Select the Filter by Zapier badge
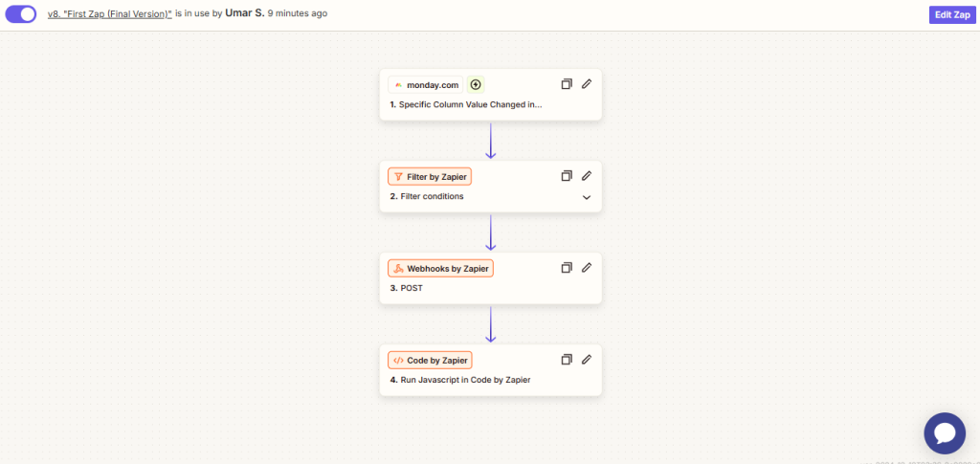This screenshot has width=980, height=464. pos(430,176)
